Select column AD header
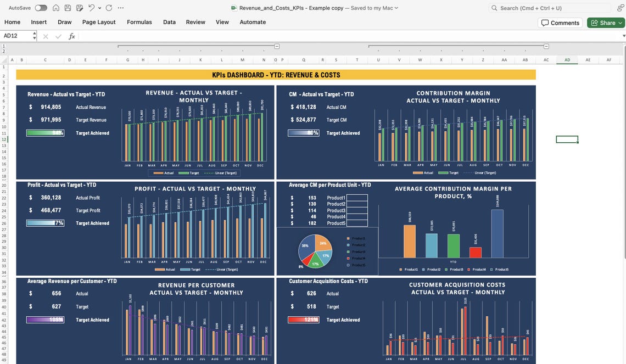This screenshot has width=626, height=364. (566, 59)
